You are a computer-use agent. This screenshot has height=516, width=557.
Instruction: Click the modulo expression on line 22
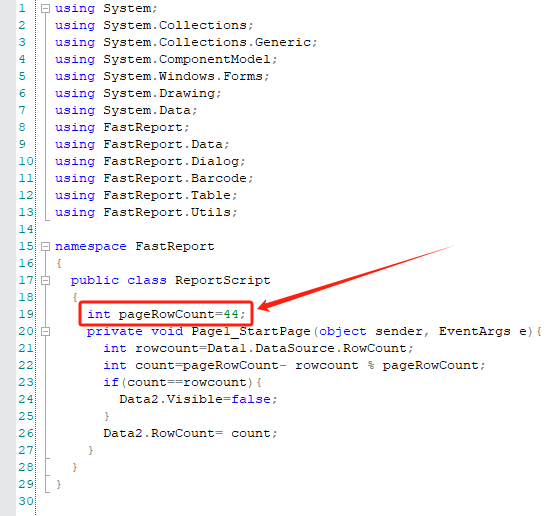pyautogui.click(x=390, y=365)
